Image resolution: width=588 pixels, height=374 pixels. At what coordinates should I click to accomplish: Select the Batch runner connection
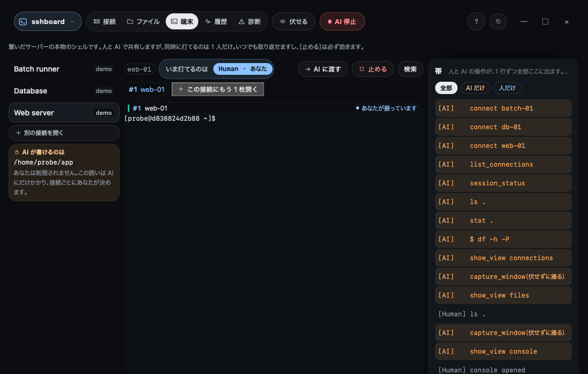click(64, 69)
